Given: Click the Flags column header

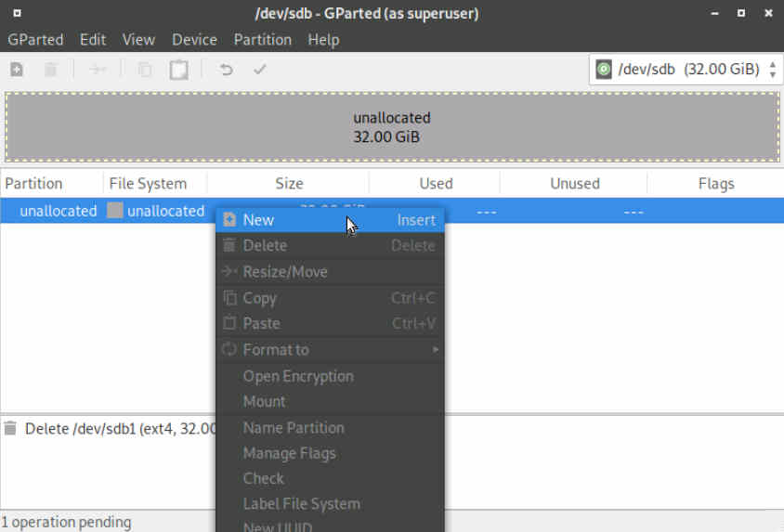Looking at the screenshot, I should click(x=715, y=183).
